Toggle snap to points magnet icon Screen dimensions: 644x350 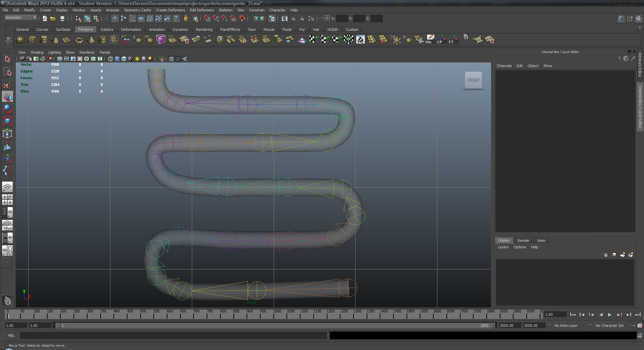coord(224,18)
